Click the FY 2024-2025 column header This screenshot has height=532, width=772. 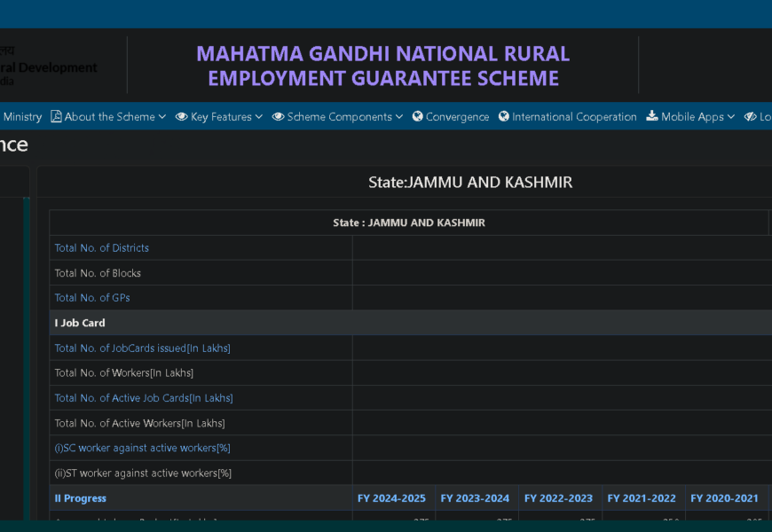(x=391, y=498)
